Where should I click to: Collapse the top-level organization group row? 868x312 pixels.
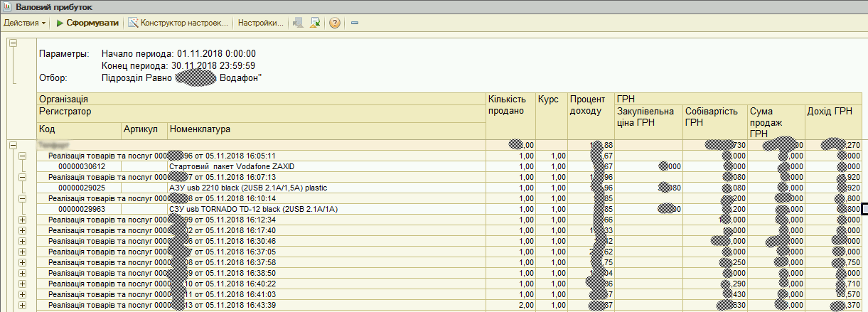pyautogui.click(x=13, y=145)
